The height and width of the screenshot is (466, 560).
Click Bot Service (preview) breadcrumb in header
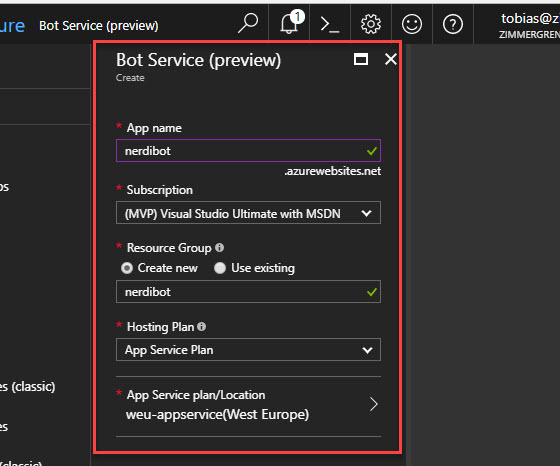99,26
